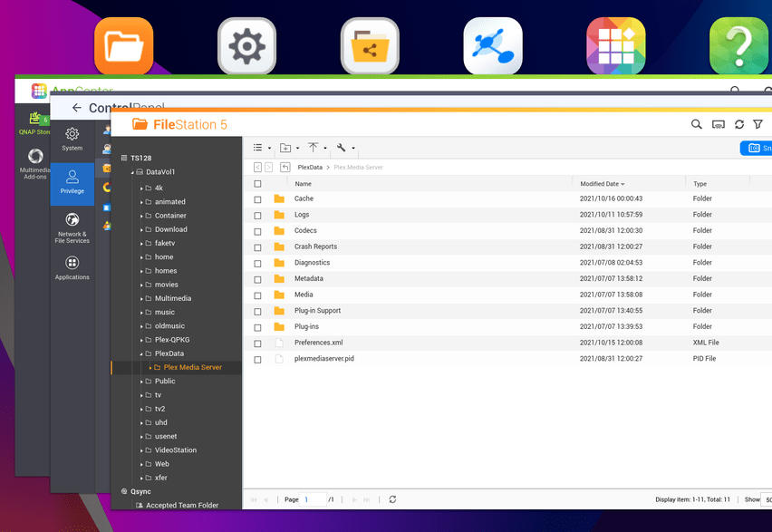Click the upload arrow toolbar icon

tap(313, 148)
